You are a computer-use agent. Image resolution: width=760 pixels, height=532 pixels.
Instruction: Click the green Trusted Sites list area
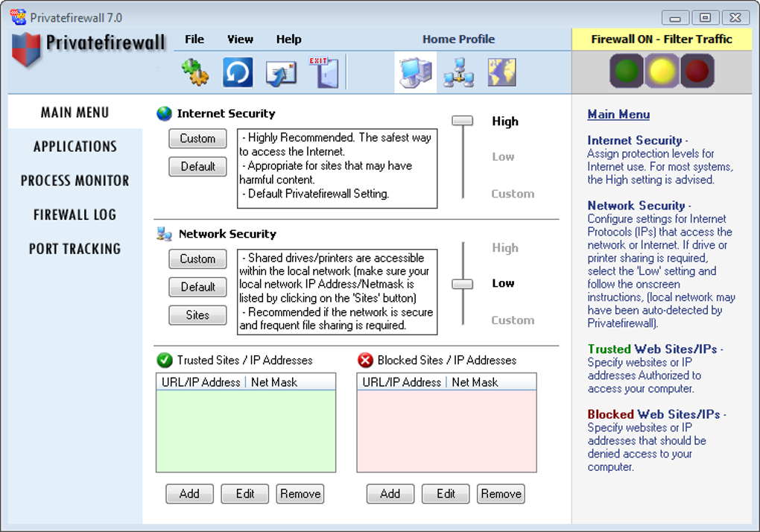(246, 431)
